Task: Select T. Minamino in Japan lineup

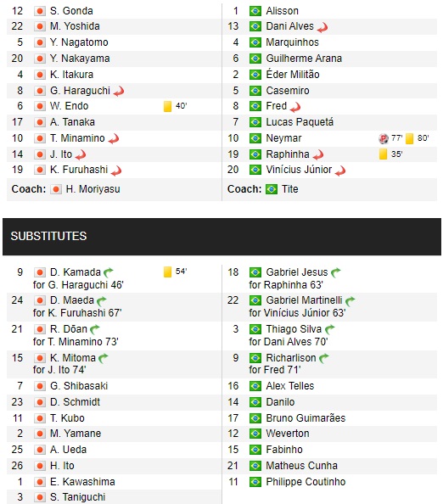Action: (x=77, y=138)
